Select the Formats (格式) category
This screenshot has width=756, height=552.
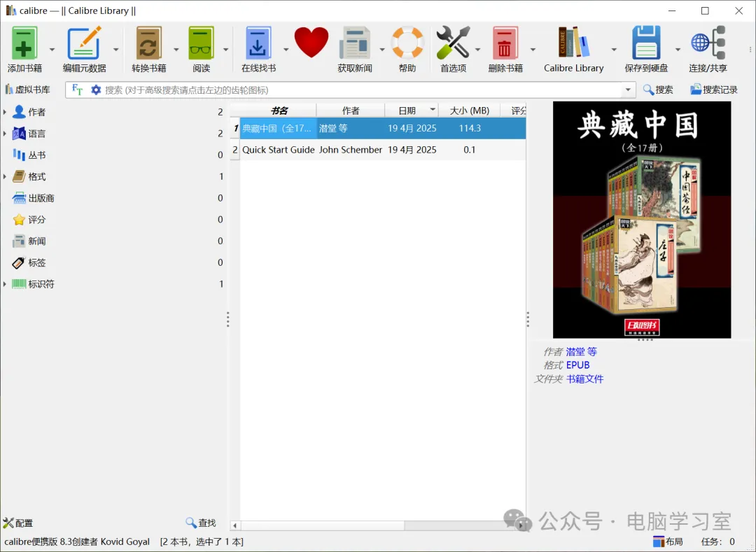click(36, 176)
